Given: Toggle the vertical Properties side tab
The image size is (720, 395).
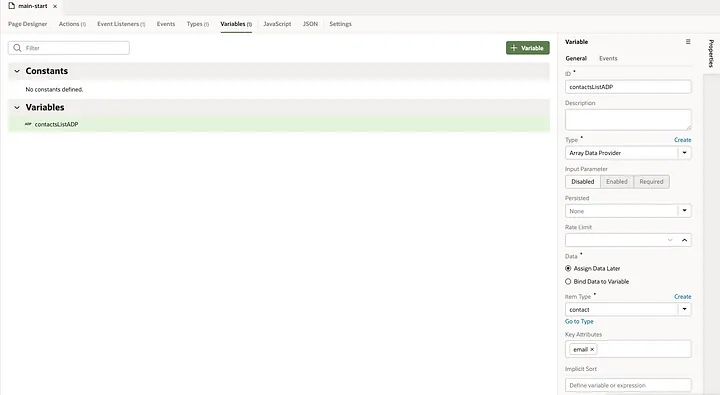Looking at the screenshot, I should click(x=711, y=54).
